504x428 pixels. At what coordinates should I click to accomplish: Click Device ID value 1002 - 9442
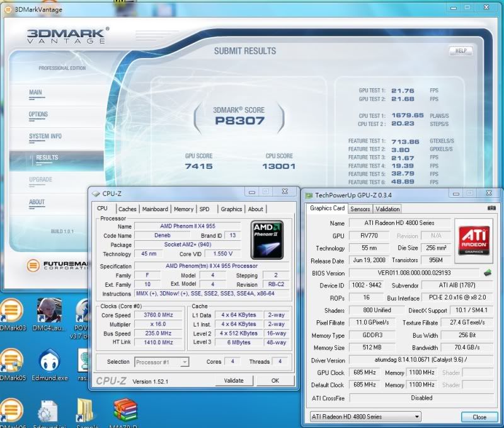(x=367, y=285)
